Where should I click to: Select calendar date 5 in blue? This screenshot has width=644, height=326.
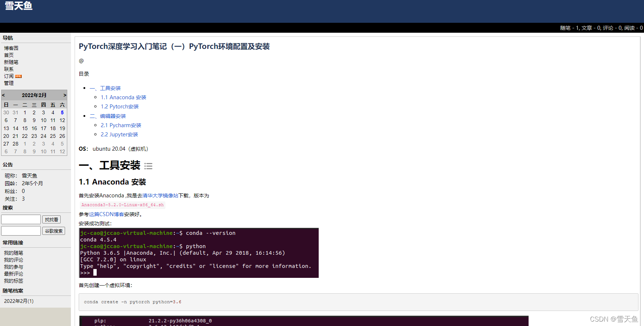[x=62, y=112]
